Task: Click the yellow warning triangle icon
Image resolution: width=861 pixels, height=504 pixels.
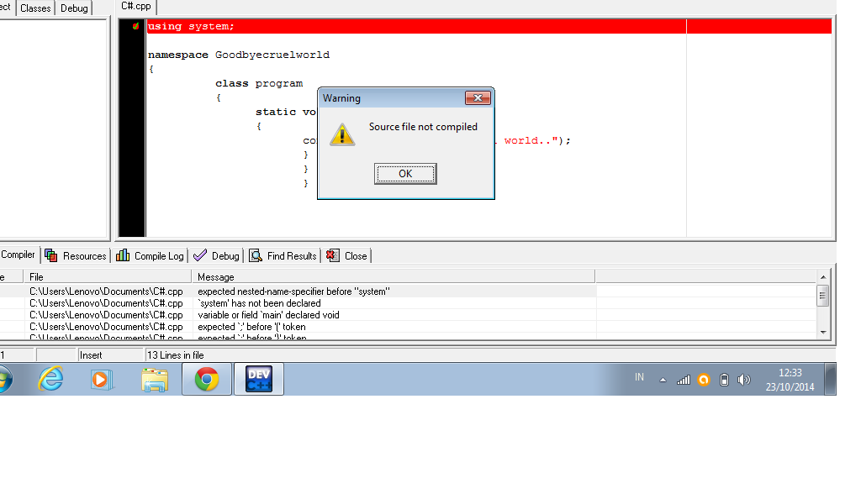Action: [x=342, y=134]
